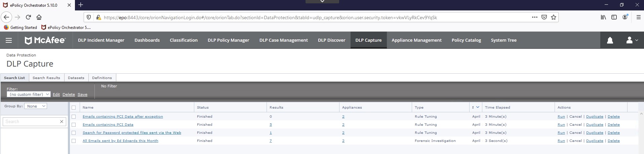
Task: Clear the search box with X
Action: [x=62, y=121]
